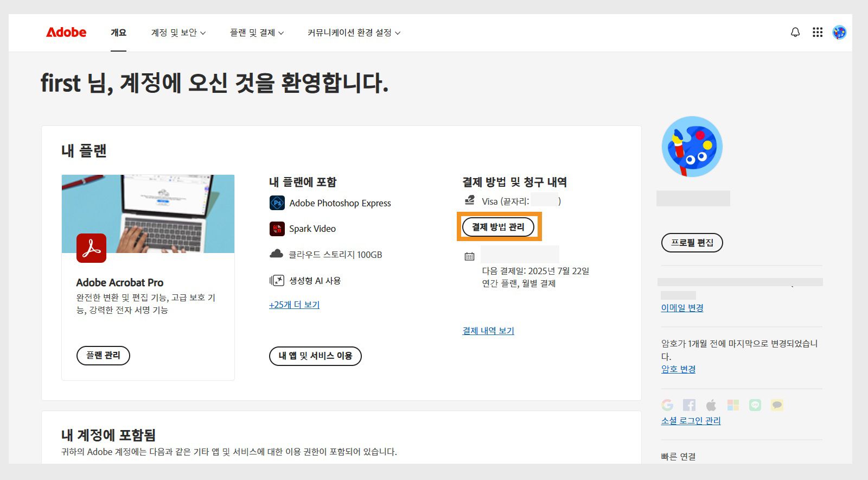Click the payment card icon beside Visa

pos(470,200)
